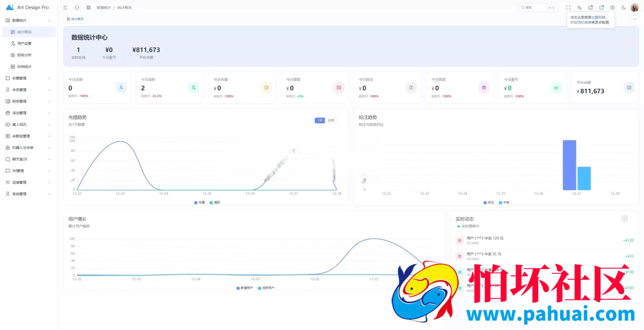Click the 今日提现 red card icon
Image resolution: width=644 pixels, height=330 pixels.
(x=339, y=88)
